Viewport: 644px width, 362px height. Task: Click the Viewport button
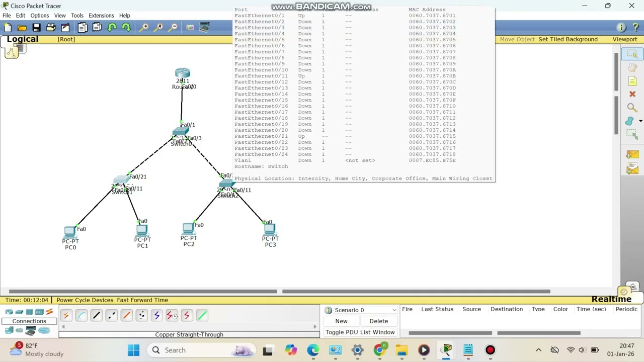625,39
